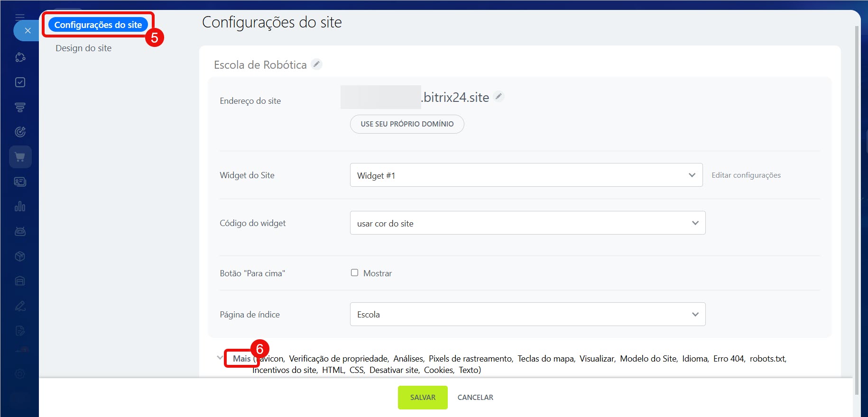Open the Página de índice dropdown
The width and height of the screenshot is (868, 417).
coord(527,315)
